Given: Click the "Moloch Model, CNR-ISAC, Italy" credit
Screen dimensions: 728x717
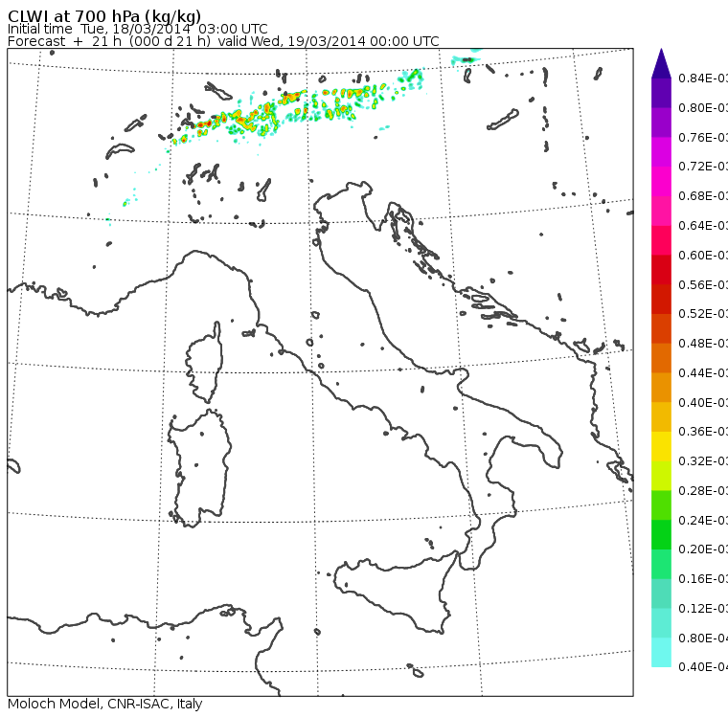Looking at the screenshot, I should 105,704.
